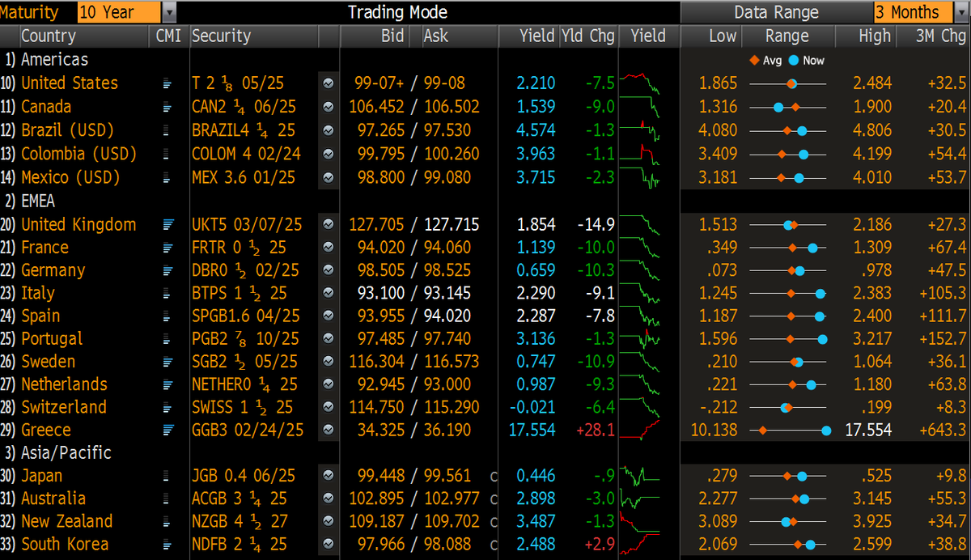
Task: Click the Trading Mode header
Action: (397, 12)
